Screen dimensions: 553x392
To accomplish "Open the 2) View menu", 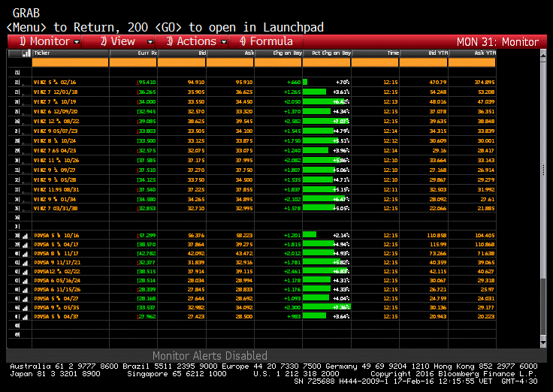I will (x=118, y=41).
